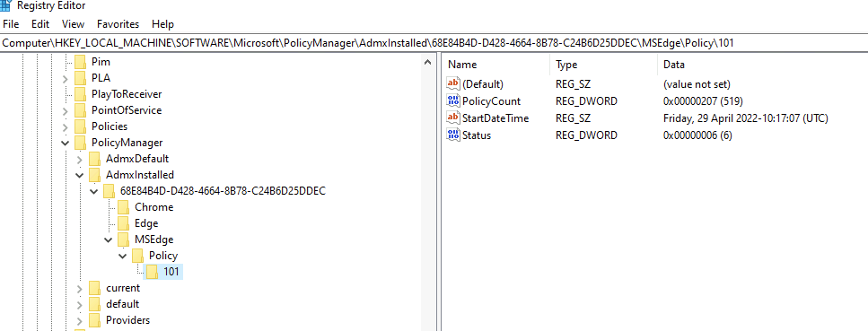Expand the AdmxDefault key
This screenshot has height=331, width=868.
click(80, 160)
